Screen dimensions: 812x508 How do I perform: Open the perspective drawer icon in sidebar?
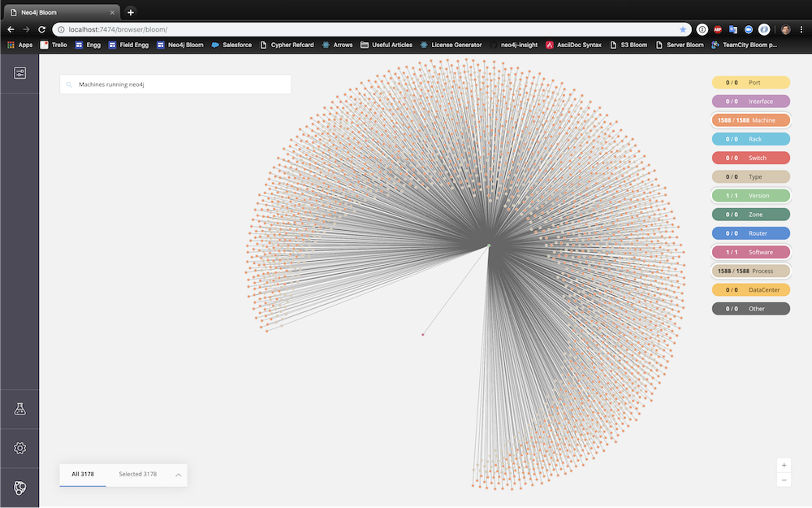pos(19,73)
